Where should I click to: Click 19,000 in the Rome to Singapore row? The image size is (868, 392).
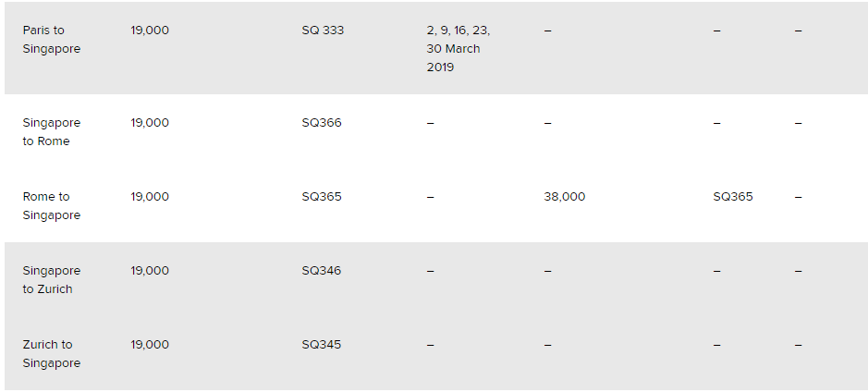tap(150, 197)
